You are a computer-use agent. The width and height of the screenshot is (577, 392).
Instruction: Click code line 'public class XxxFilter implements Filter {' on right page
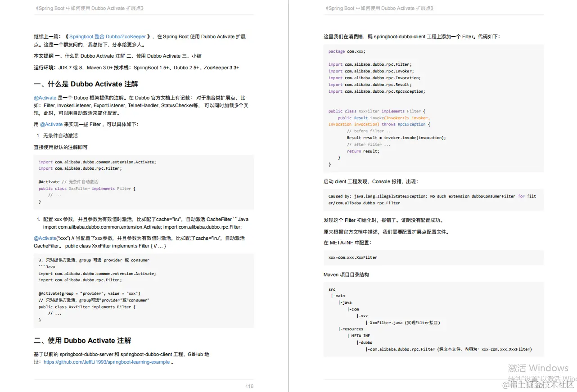pos(377,111)
